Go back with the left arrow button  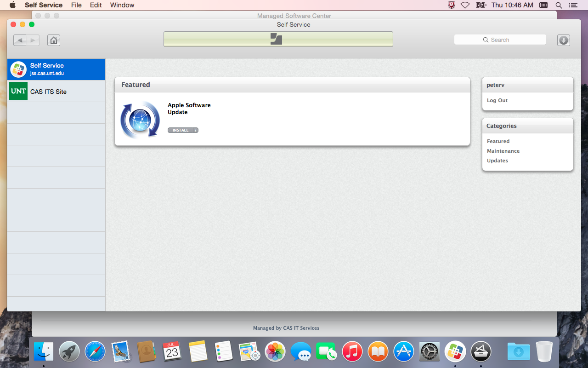point(20,40)
